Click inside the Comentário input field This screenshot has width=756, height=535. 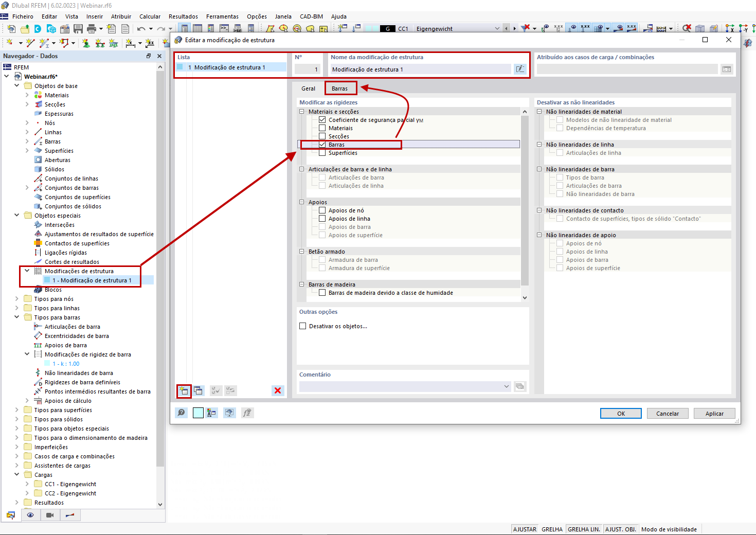(x=401, y=386)
